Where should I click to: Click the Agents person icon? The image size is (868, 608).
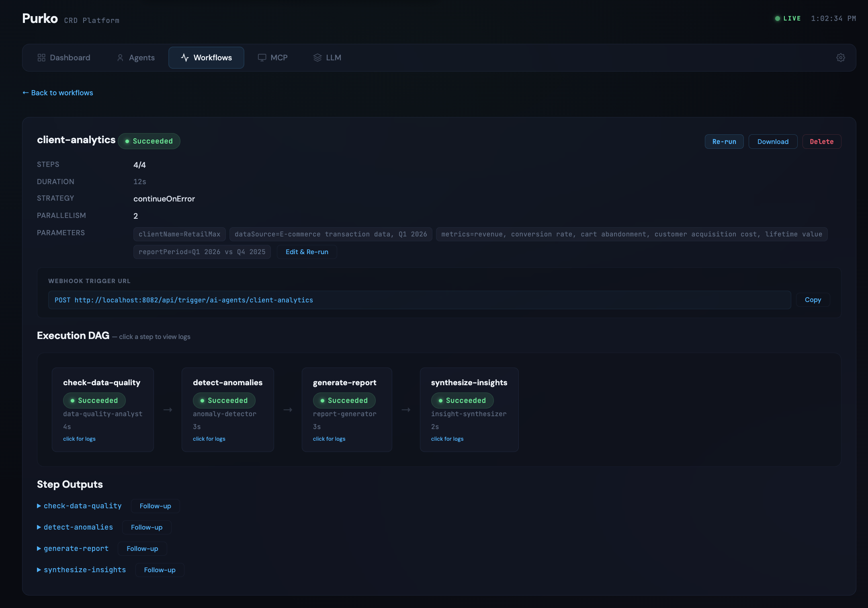pos(120,58)
